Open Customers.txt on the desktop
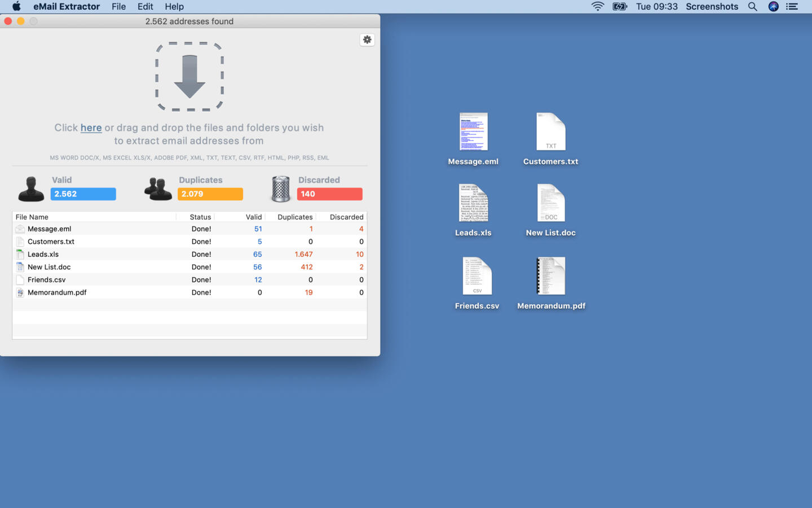 tap(550, 131)
